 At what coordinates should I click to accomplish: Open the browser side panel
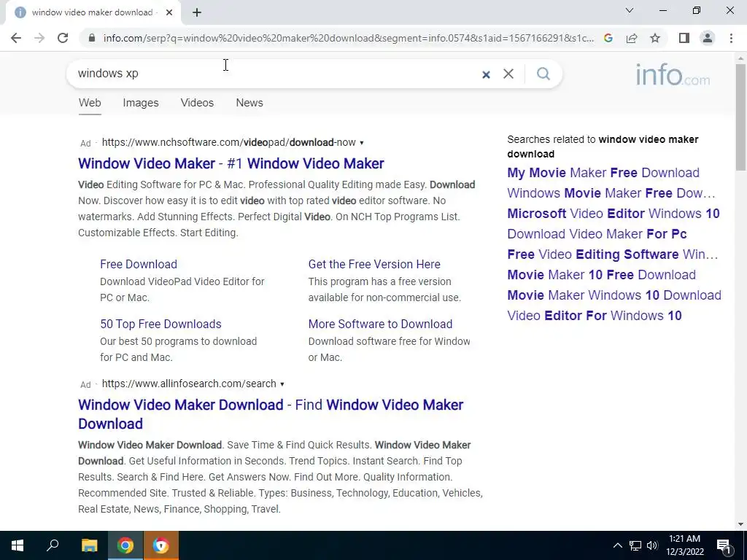pos(684,38)
